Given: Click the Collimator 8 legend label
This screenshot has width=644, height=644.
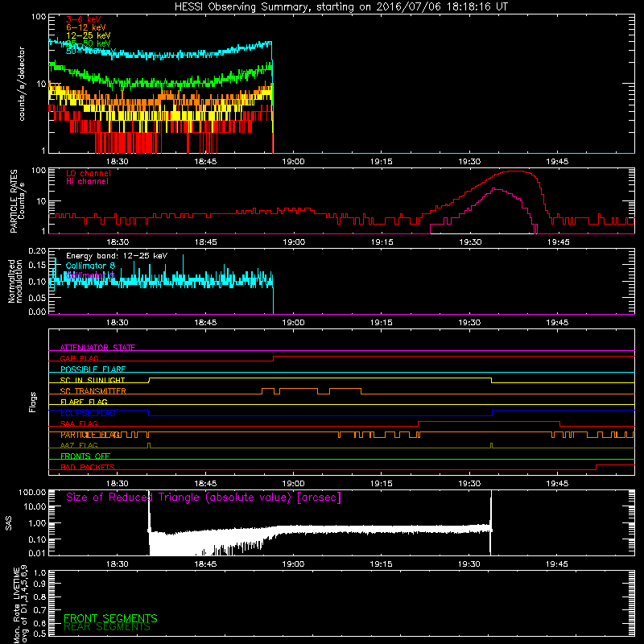Looking at the screenshot, I should click(x=90, y=266).
